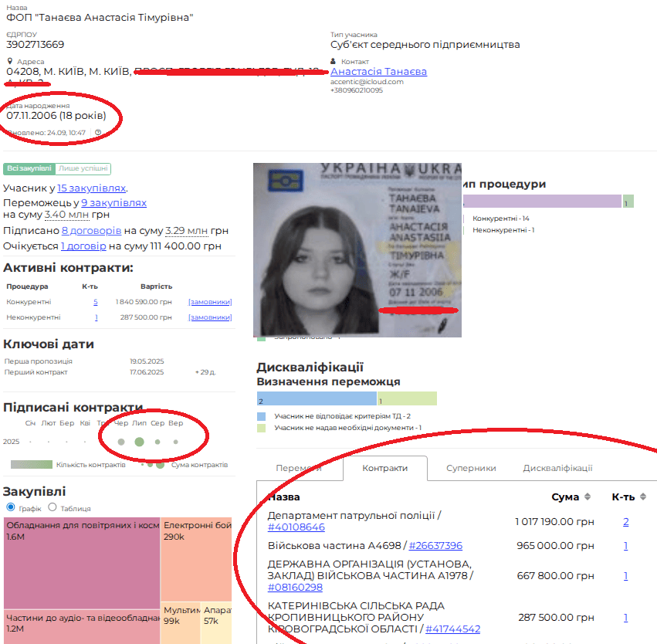Screen dimensions: 657x644
Task: Click the map pin icon beside Адреса
Action: (x=10, y=61)
